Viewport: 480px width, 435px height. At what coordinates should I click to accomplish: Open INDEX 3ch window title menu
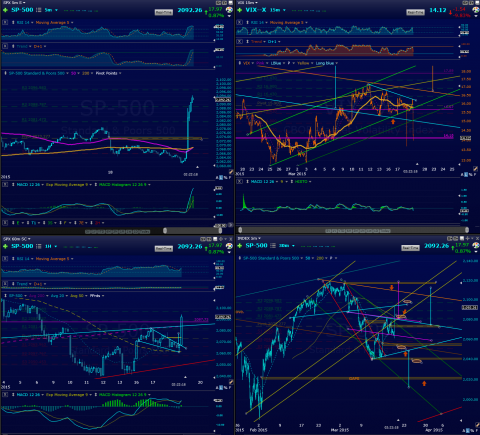tap(249, 238)
